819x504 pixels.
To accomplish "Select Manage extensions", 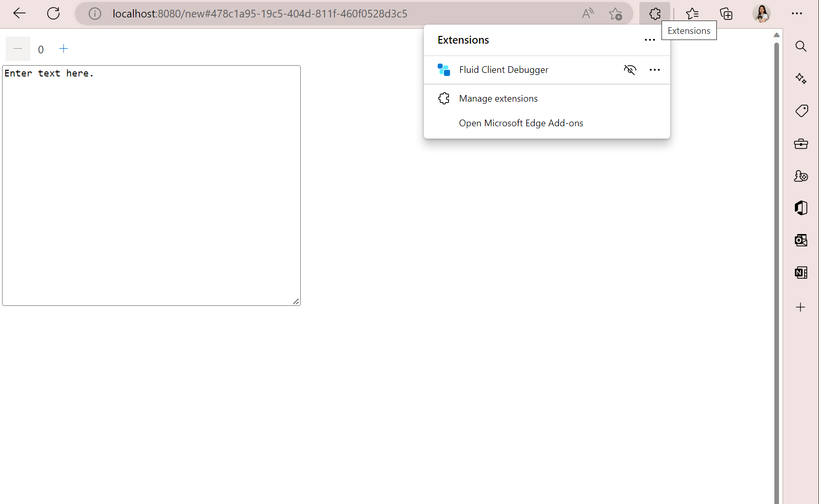I will 547,99.
